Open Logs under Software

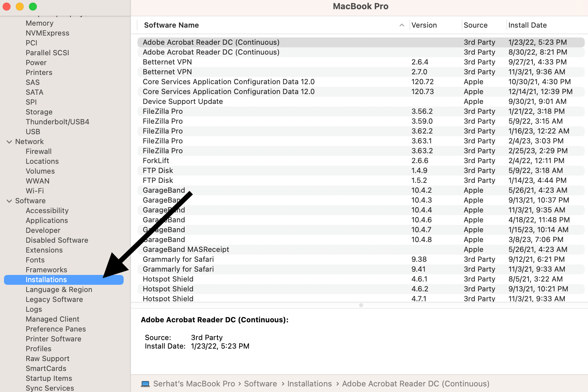[x=34, y=309]
